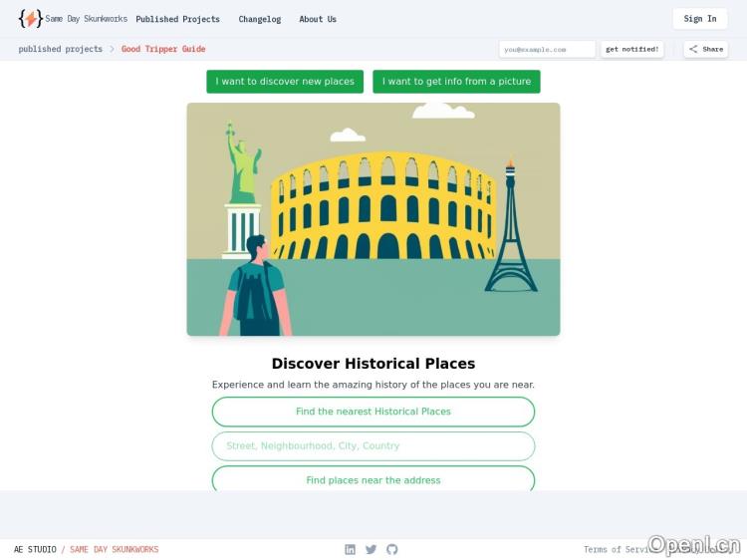Open the LinkedIn icon in footer
Screen dimensions: 747x560
click(x=350, y=549)
